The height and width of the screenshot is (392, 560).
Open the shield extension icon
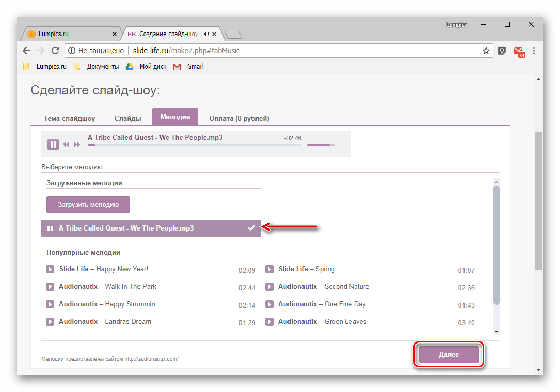[x=502, y=51]
